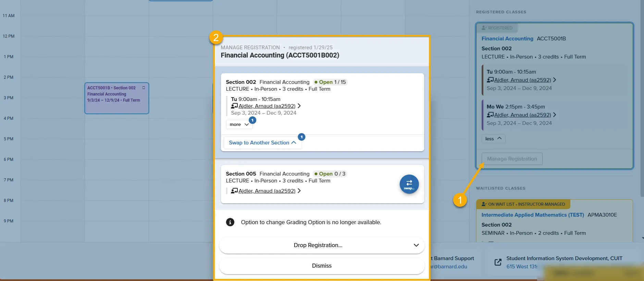This screenshot has width=644, height=281.
Task: Click the small square icon on ACCT5001B calendar block
Action: [144, 88]
